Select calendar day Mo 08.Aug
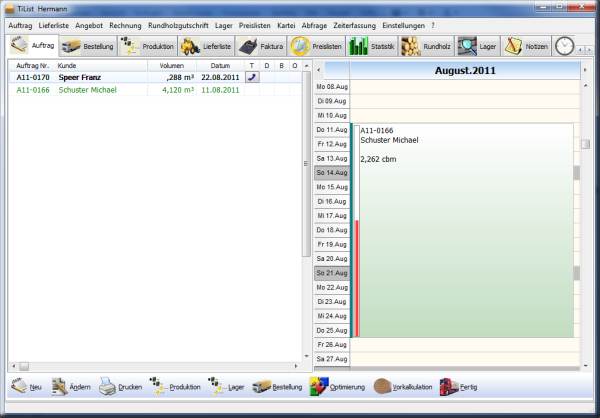The width and height of the screenshot is (600, 418). (x=332, y=87)
